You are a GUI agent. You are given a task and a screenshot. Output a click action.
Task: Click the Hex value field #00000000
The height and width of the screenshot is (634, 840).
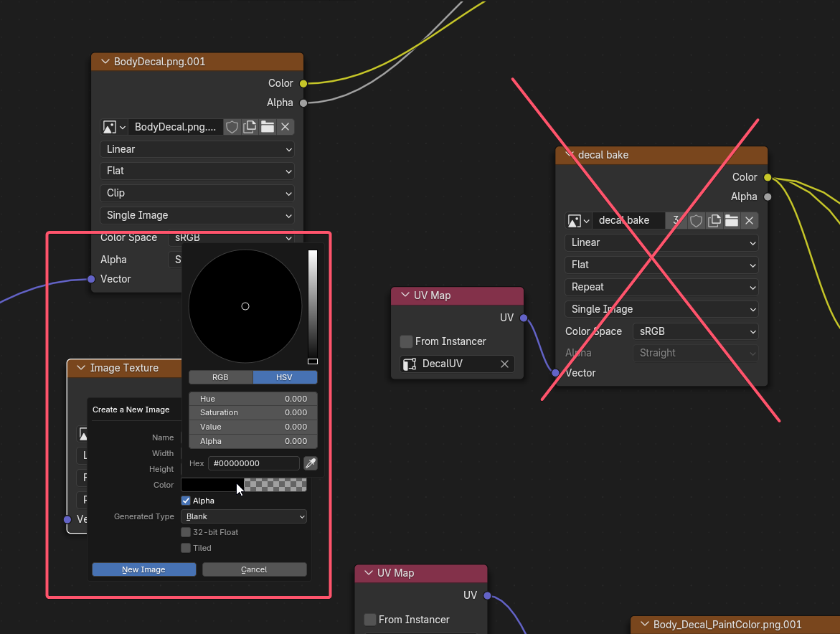(253, 463)
